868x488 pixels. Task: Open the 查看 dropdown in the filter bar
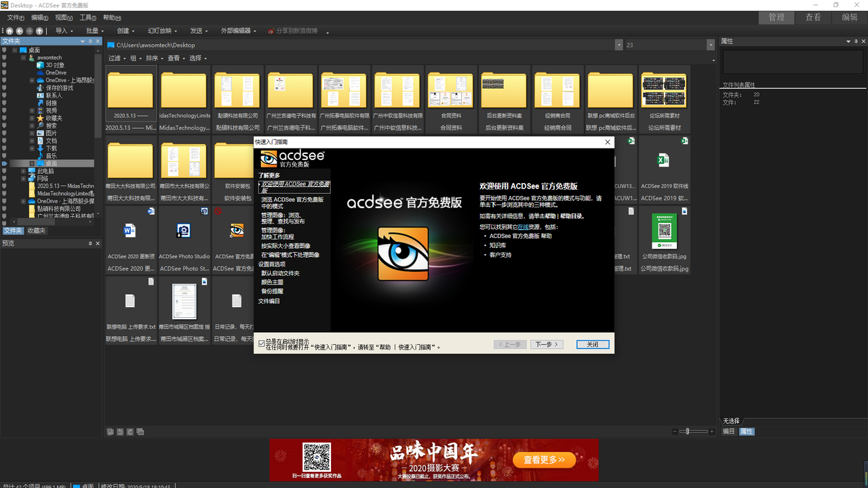click(x=176, y=58)
